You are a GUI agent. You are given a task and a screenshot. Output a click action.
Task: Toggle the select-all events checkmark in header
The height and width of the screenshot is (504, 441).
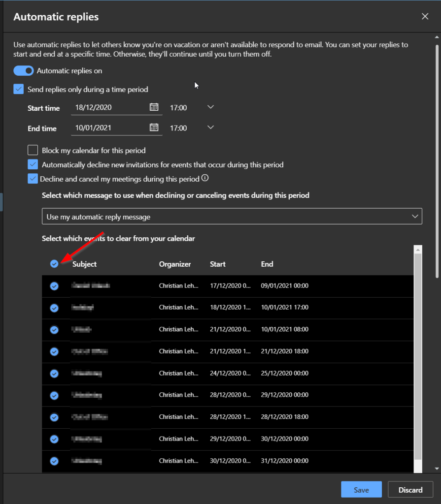click(54, 264)
